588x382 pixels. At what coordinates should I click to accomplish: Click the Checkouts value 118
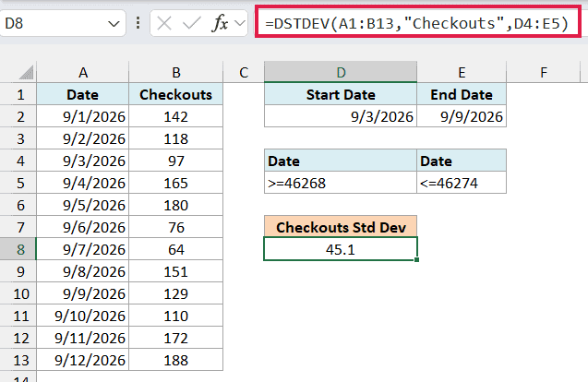tap(176, 138)
